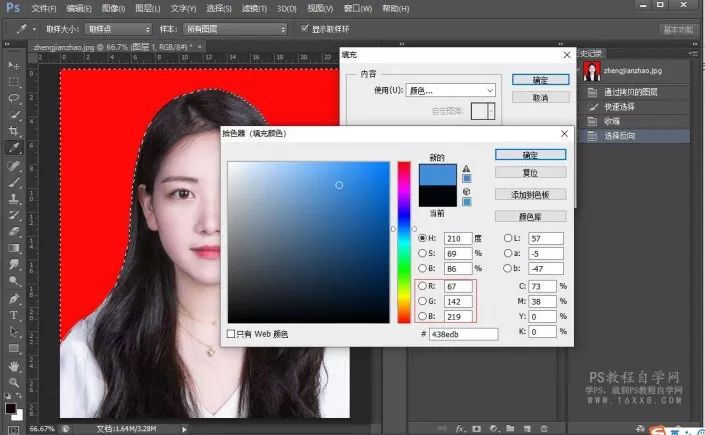Select the L lightness radio button

[508, 238]
